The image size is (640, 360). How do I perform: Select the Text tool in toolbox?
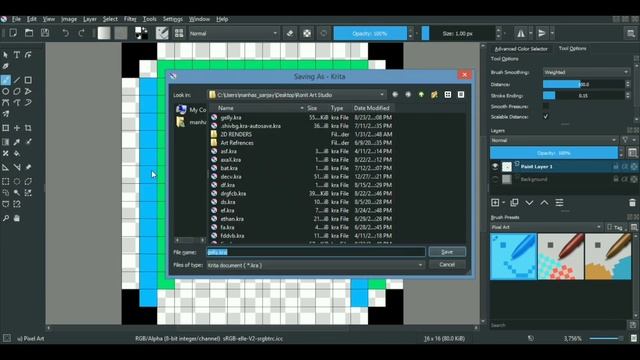click(x=17, y=55)
